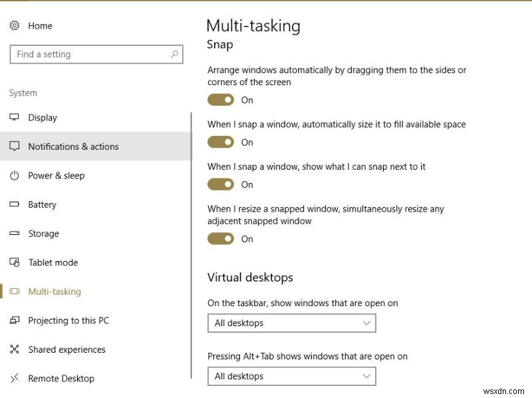The height and width of the screenshot is (398, 532).
Task: Click the Multi-tasking page title
Action: pyautogui.click(x=253, y=26)
